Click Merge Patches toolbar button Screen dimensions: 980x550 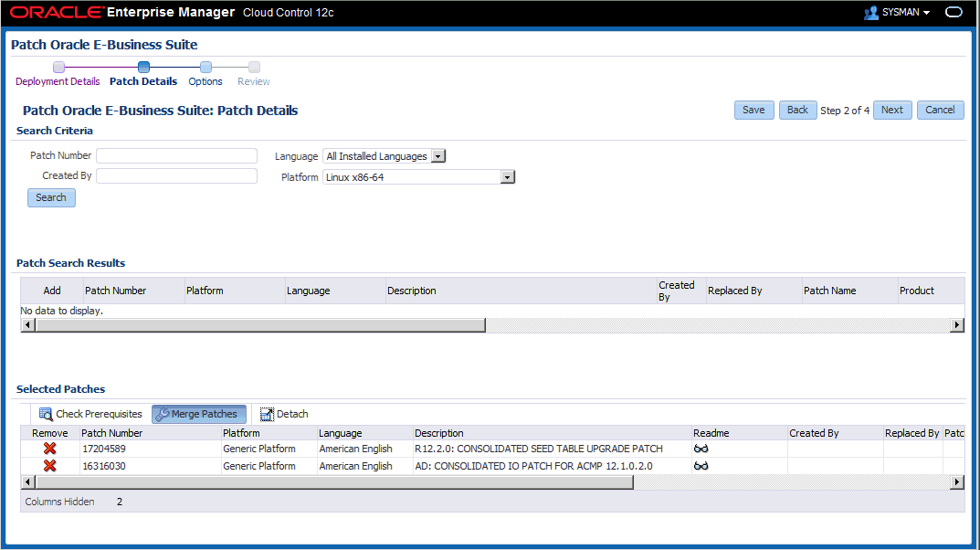click(199, 414)
